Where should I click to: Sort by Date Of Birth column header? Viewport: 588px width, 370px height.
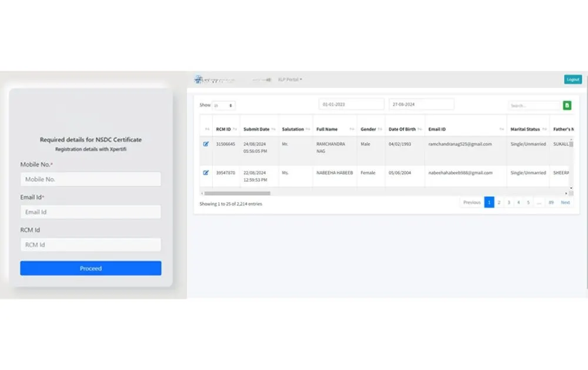click(x=405, y=129)
